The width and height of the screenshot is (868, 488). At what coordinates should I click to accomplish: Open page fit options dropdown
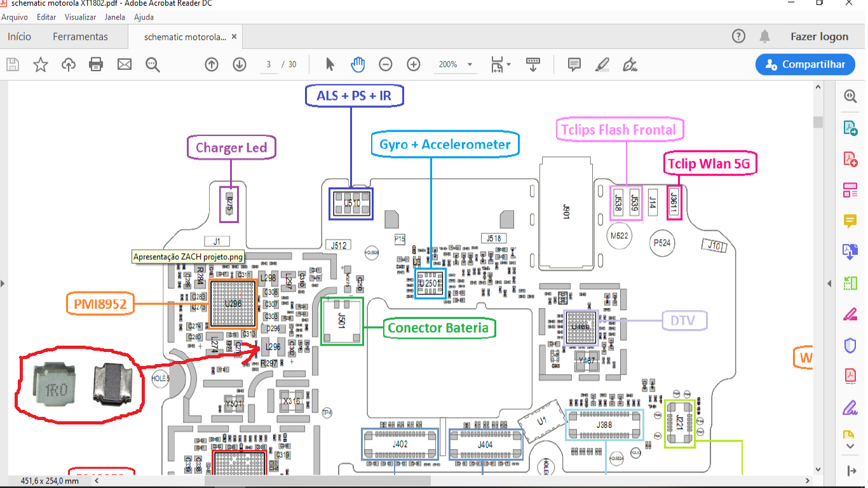click(x=501, y=64)
